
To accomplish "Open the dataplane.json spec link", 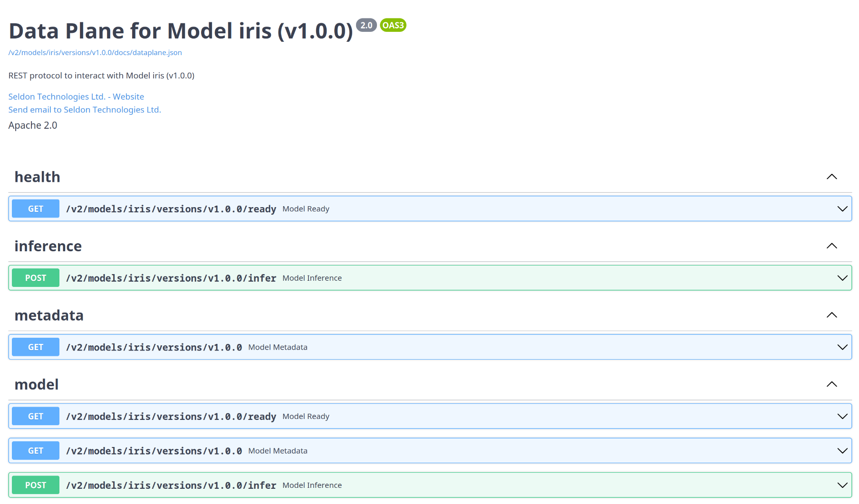I will tap(95, 53).
